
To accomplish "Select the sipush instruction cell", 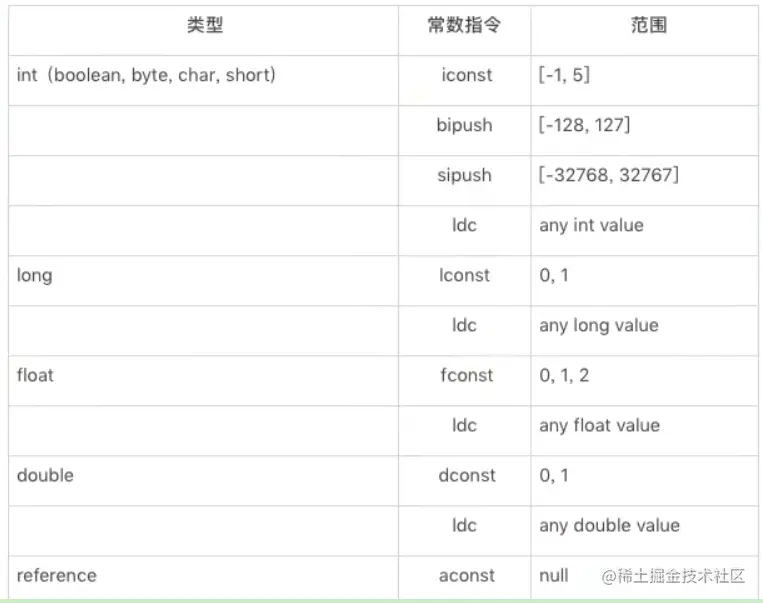I will point(464,175).
